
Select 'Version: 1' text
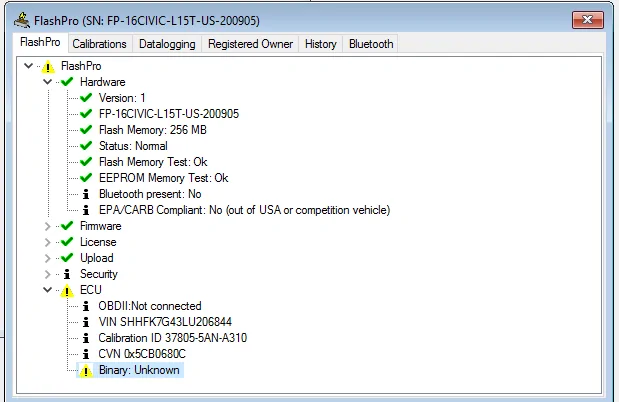click(122, 98)
